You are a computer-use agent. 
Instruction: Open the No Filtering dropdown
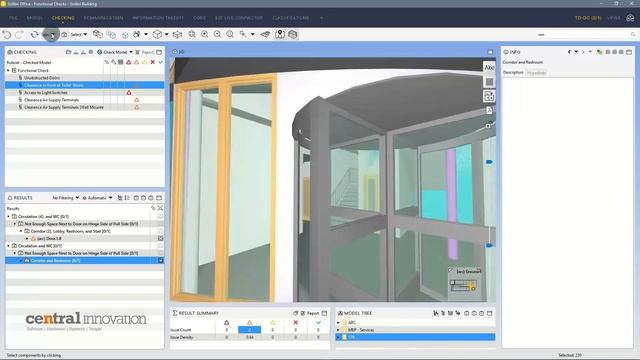tap(65, 198)
